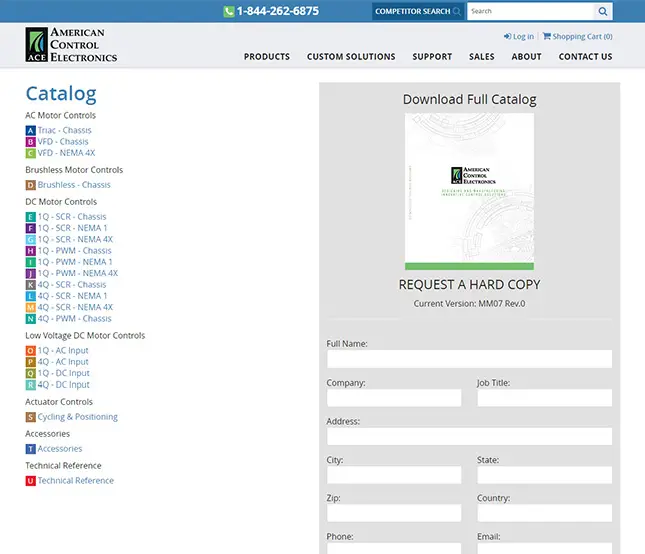Open 1Q - SCR - NEMA 1 link
The image size is (645, 554).
[x=72, y=228]
